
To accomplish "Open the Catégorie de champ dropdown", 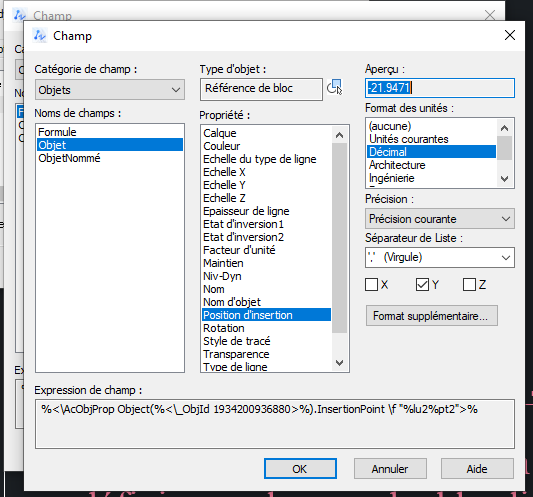I will pos(110,90).
